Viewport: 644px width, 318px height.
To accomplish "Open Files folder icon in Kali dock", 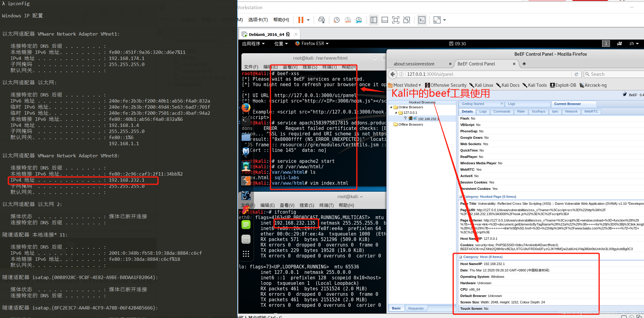I will click(x=246, y=137).
